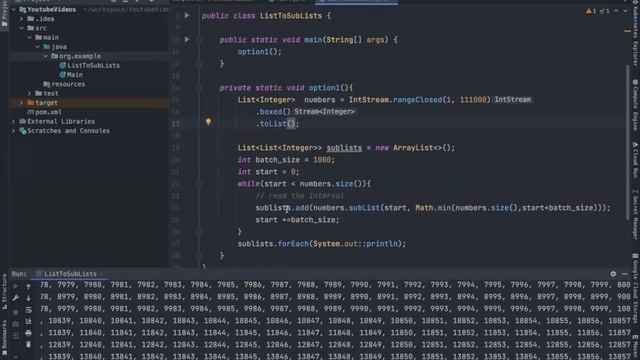The image size is (640, 360).
Task: Run the ListToSubLists class from gutter
Action: pyautogui.click(x=187, y=16)
